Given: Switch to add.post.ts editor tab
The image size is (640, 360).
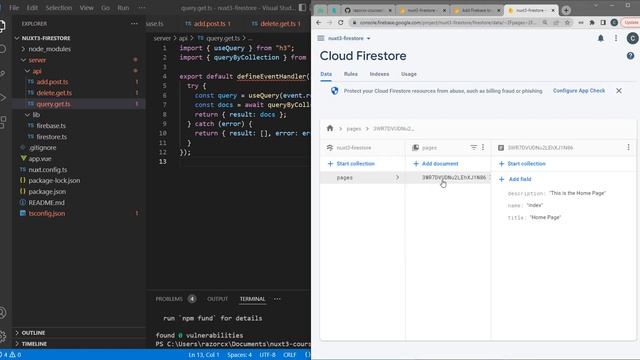Looking at the screenshot, I should (208, 24).
